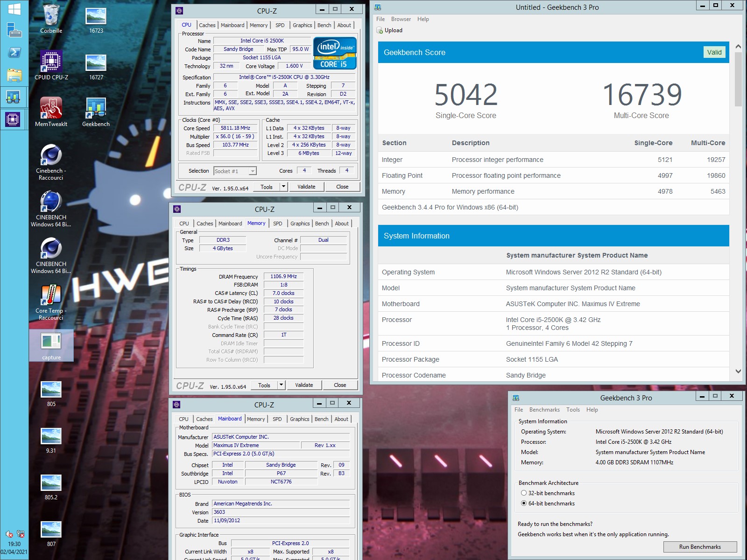
Task: Open the 807 image file on desktop
Action: click(x=51, y=533)
